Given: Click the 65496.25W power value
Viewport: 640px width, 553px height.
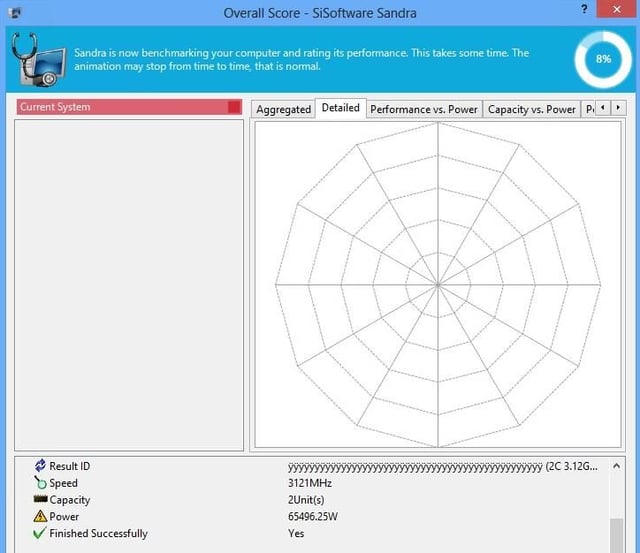Looking at the screenshot, I should click(x=313, y=517).
